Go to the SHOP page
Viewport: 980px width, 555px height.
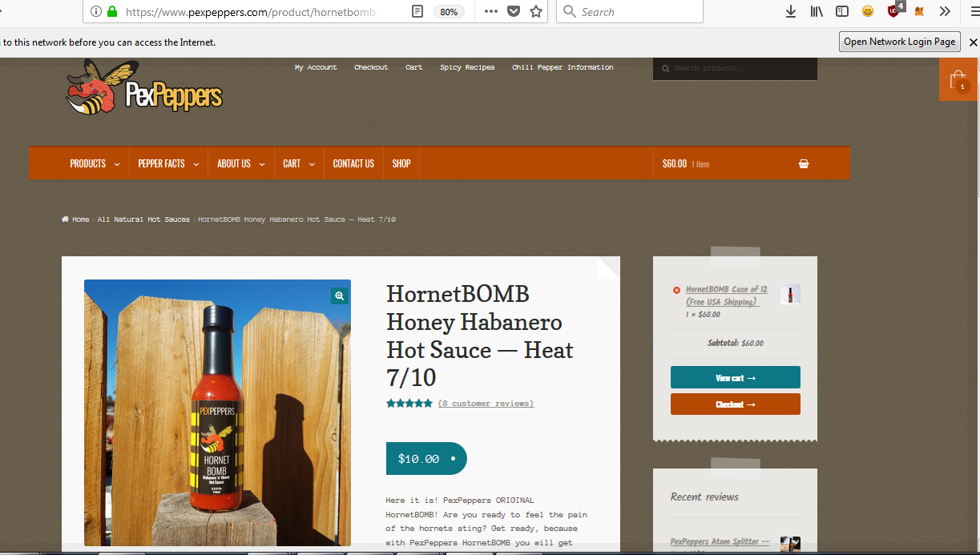click(401, 163)
